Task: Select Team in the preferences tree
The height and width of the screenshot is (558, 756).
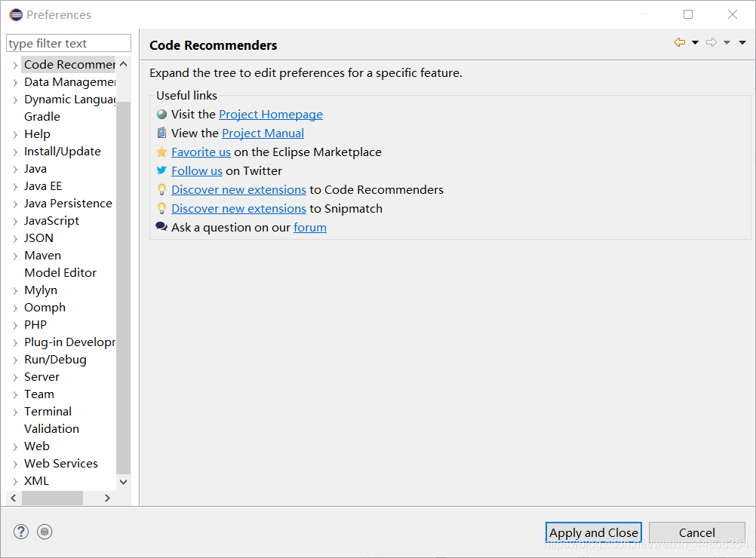Action: pyautogui.click(x=39, y=394)
